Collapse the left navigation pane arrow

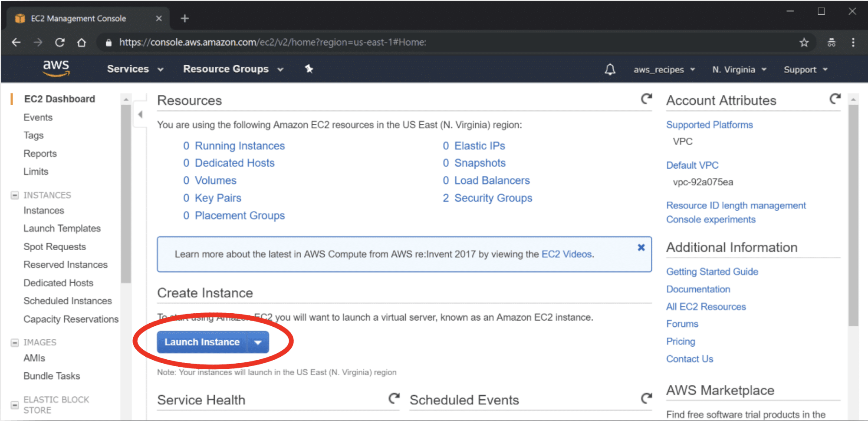(140, 115)
